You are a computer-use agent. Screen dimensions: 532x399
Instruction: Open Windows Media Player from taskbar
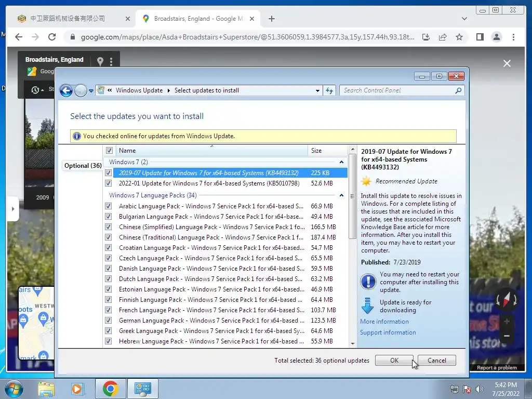pos(77,389)
